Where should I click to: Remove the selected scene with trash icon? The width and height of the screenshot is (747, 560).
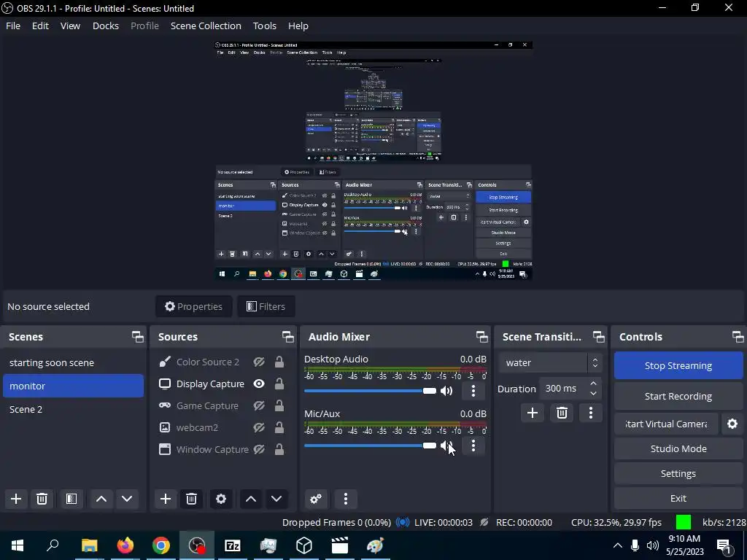coord(42,499)
